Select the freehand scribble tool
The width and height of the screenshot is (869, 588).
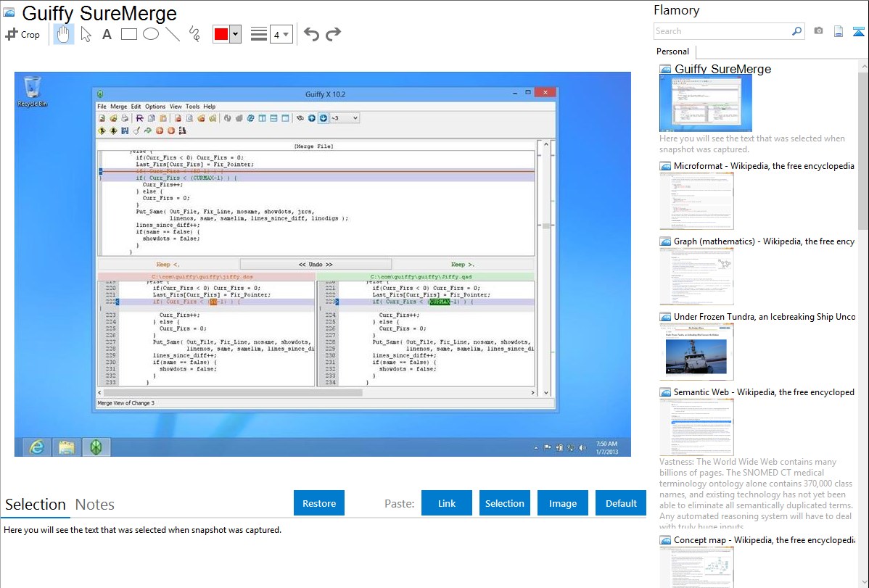pos(194,34)
